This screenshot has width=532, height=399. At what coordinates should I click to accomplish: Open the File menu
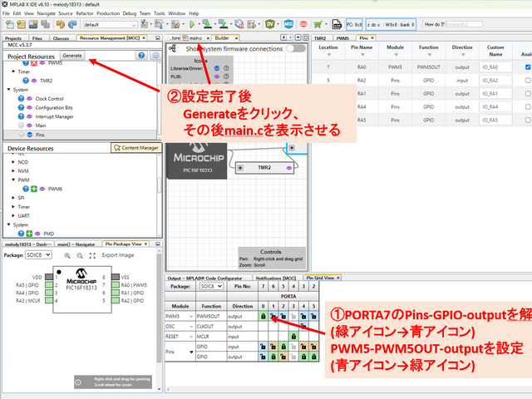pos(6,13)
